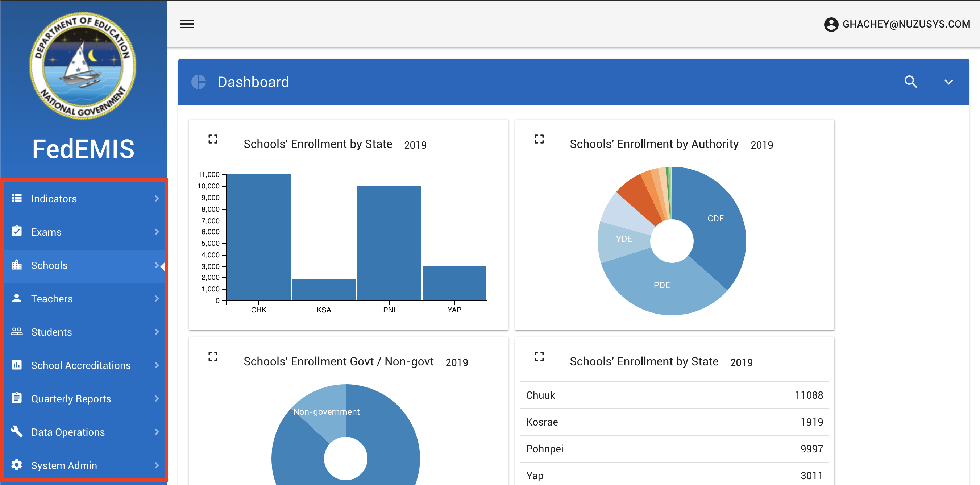This screenshot has height=485, width=980.
Task: Click the Dashboard pie chart icon
Action: [199, 82]
